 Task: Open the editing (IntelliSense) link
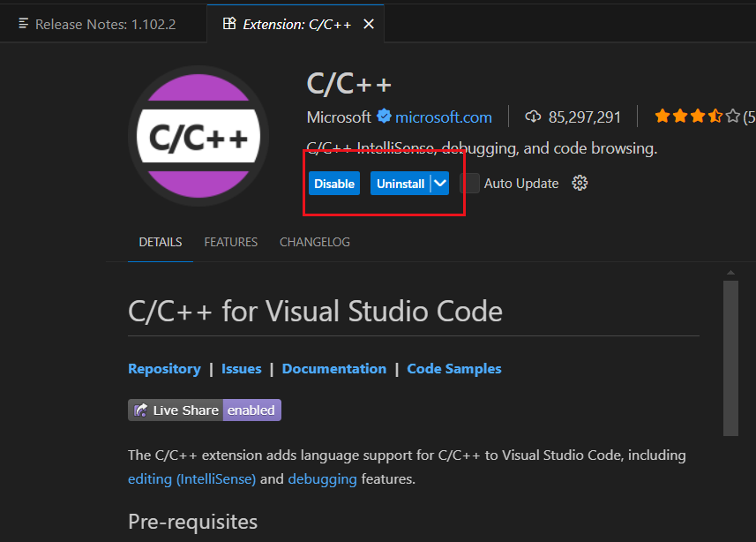[192, 479]
